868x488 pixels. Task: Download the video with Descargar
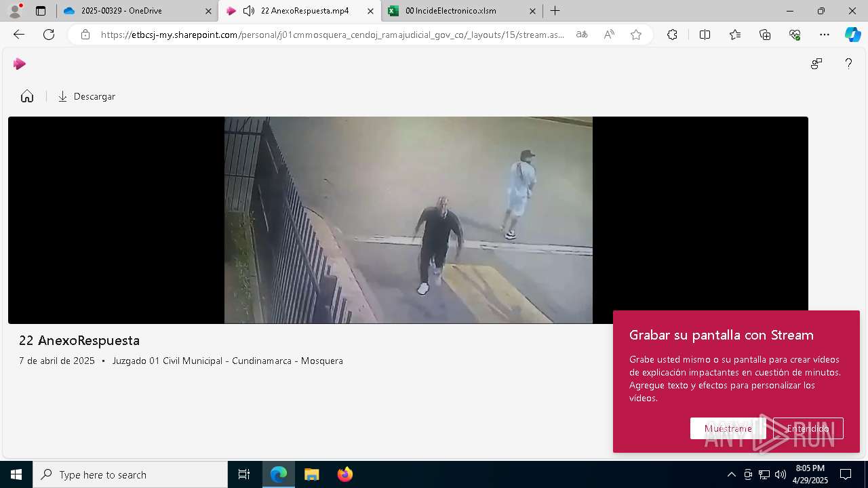[87, 96]
